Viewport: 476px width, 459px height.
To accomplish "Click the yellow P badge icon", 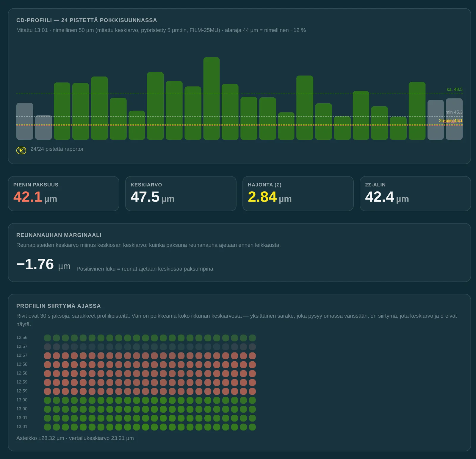I will coord(21,150).
